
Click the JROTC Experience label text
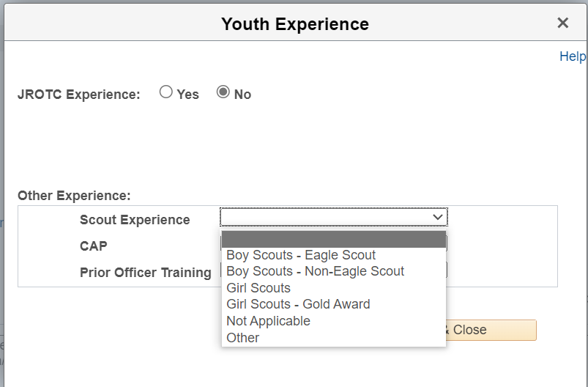[78, 95]
